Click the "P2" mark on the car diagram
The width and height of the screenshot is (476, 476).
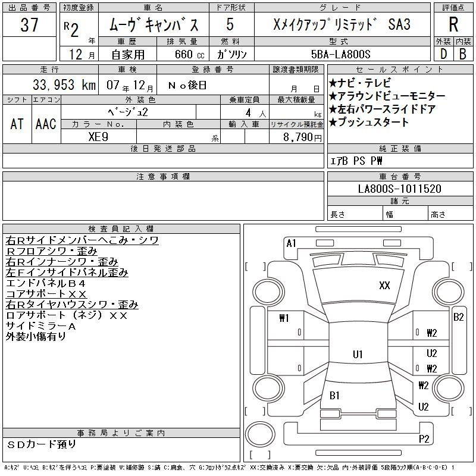coord(424,439)
